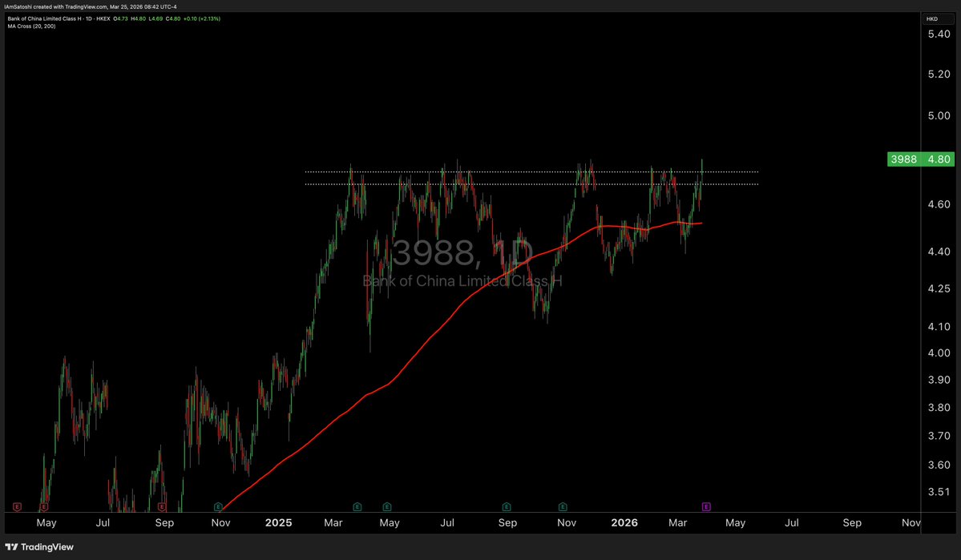Click the 3.90 price axis label
This screenshot has height=560, width=961.
coord(939,380)
